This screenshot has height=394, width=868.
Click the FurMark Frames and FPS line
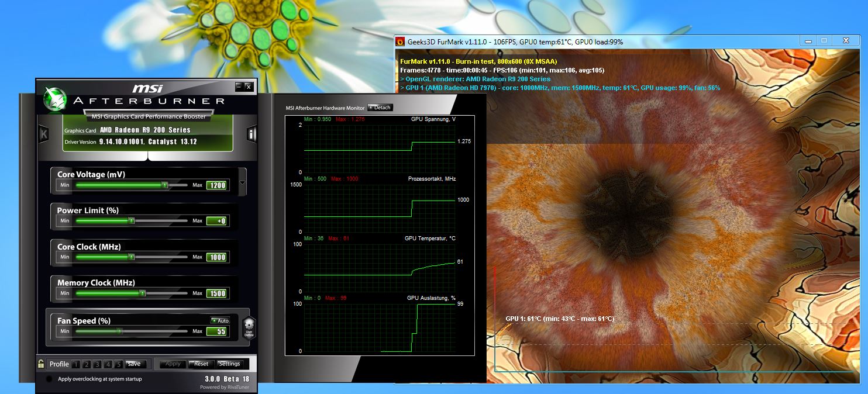(x=502, y=70)
